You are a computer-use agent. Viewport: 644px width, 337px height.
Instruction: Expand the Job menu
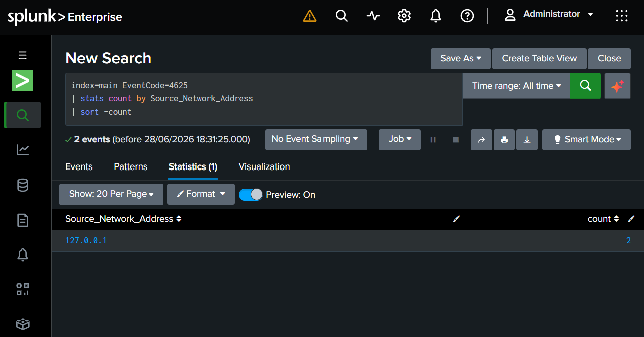[x=400, y=140]
